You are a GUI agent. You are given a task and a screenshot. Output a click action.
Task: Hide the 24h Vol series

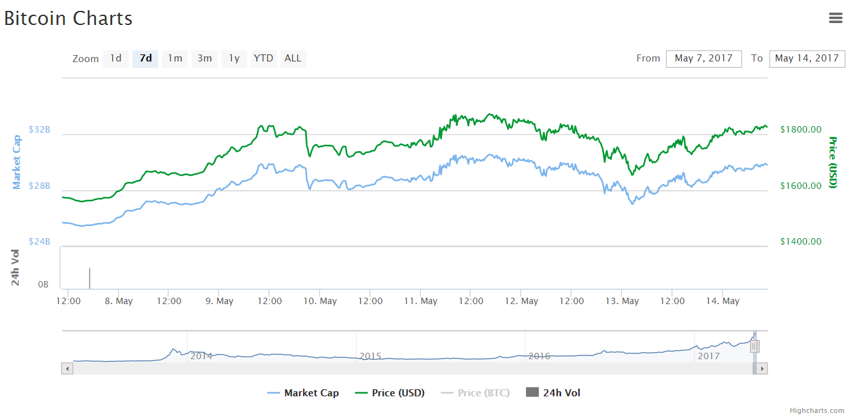553,393
